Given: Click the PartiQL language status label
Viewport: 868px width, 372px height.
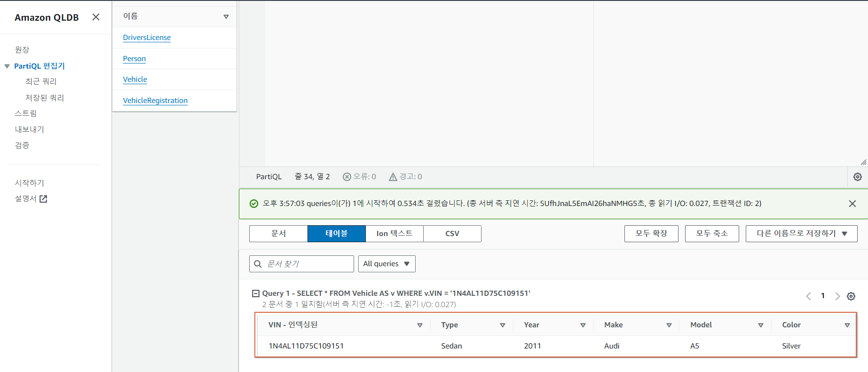Looking at the screenshot, I should coord(269,177).
